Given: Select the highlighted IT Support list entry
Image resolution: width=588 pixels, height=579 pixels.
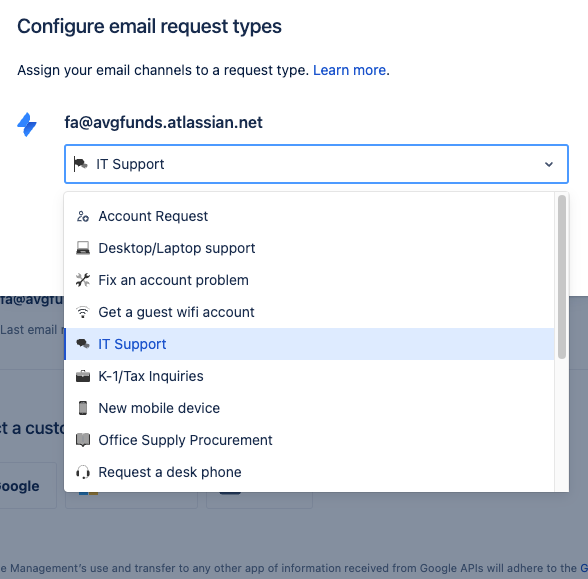Looking at the screenshot, I should 309,344.
